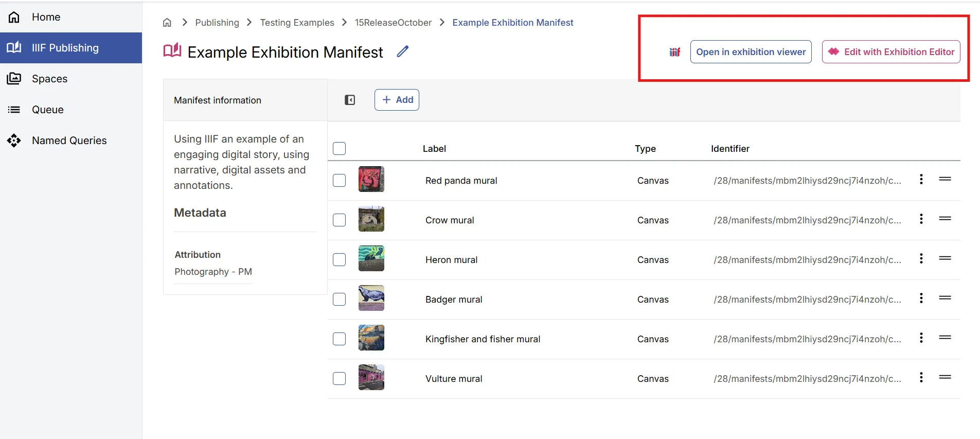Viewport: 980px width, 439px height.
Task: Check the Crow mural row
Action: coord(339,220)
